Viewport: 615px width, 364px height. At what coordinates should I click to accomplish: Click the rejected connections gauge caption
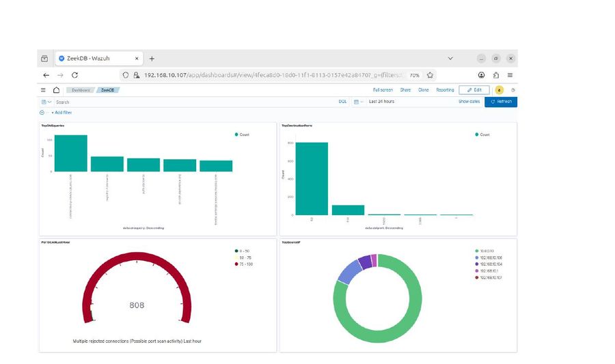tap(137, 341)
